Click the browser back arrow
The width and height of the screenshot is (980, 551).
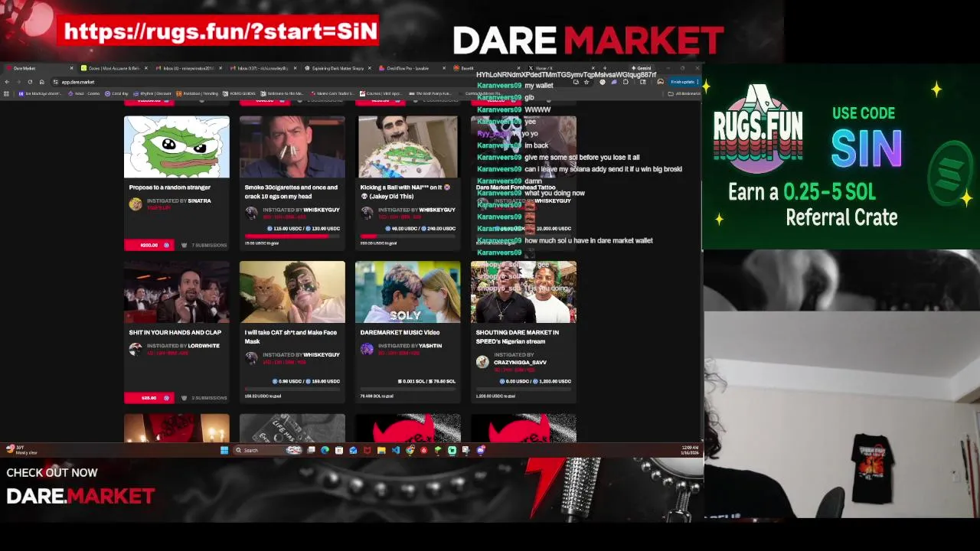tap(8, 82)
